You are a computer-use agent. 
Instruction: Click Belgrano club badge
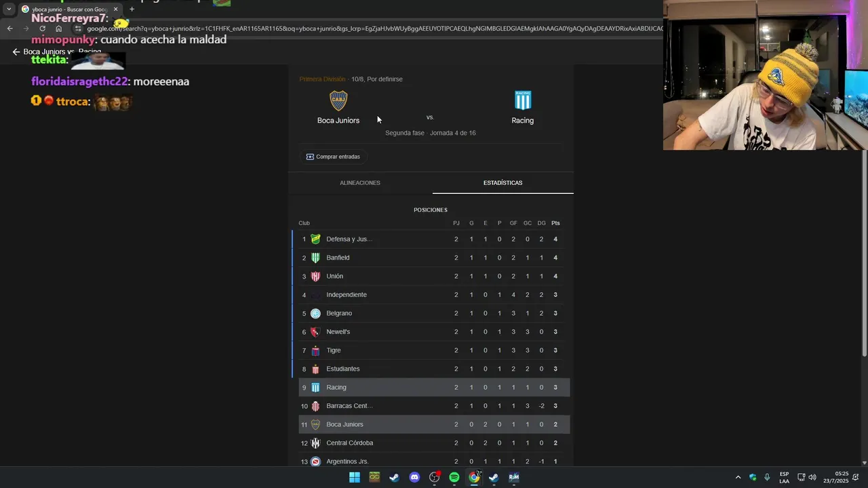tap(315, 313)
